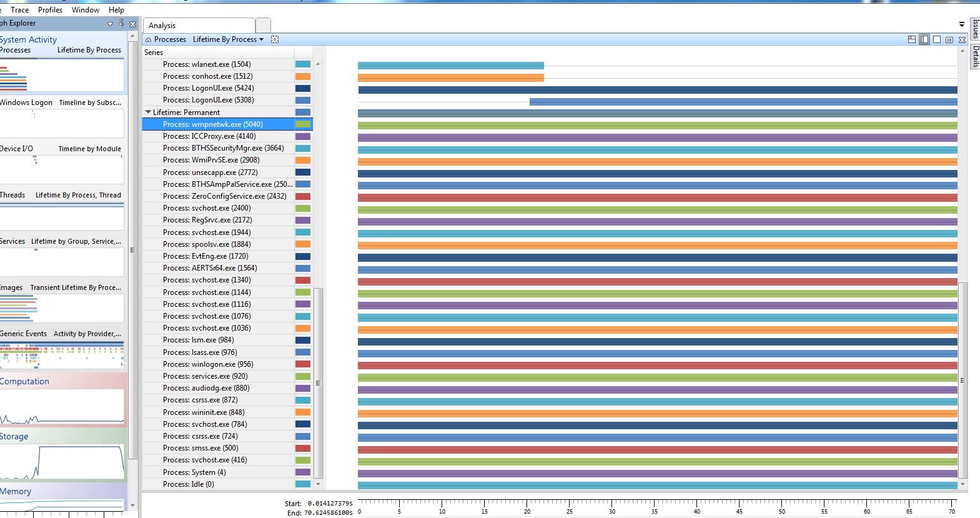Select the Processes Lifetime By Process thumbnail
980x518 pixels.
pos(62,76)
